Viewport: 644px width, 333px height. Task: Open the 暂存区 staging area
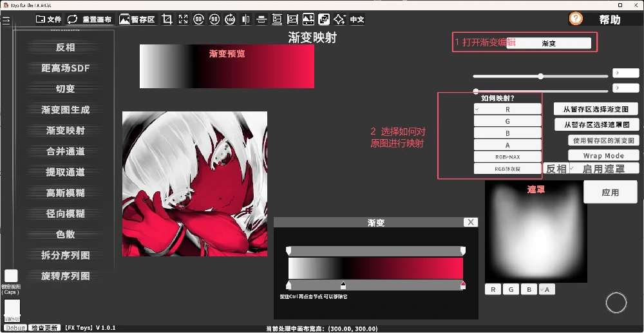click(x=137, y=19)
